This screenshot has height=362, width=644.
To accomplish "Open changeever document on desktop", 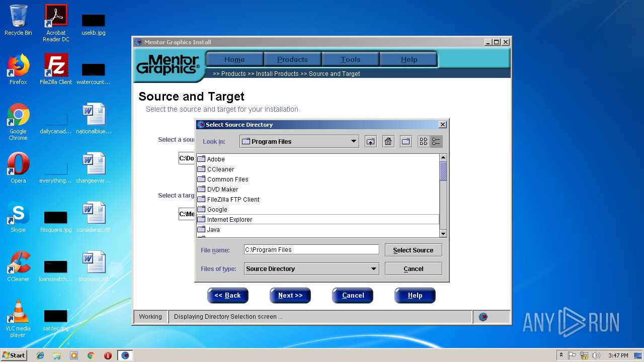I will tap(94, 168).
